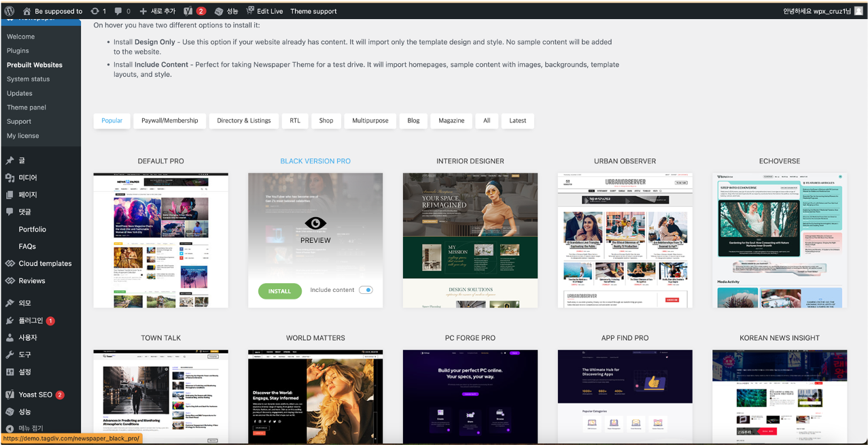This screenshot has width=868, height=445.
Task: Select the Magazine filter tab
Action: click(x=451, y=120)
